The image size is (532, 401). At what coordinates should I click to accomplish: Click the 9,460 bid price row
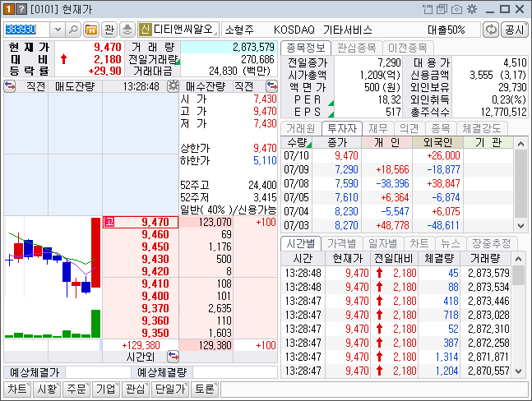pos(141,234)
